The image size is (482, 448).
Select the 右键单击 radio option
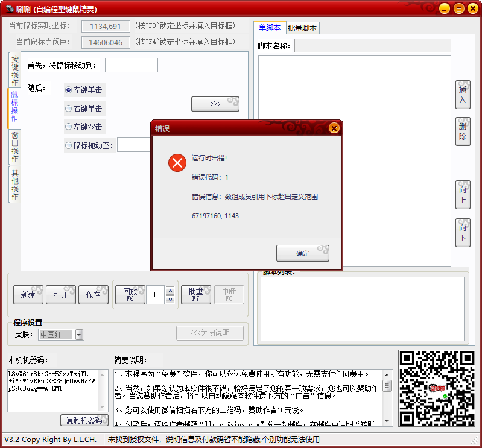click(x=68, y=109)
